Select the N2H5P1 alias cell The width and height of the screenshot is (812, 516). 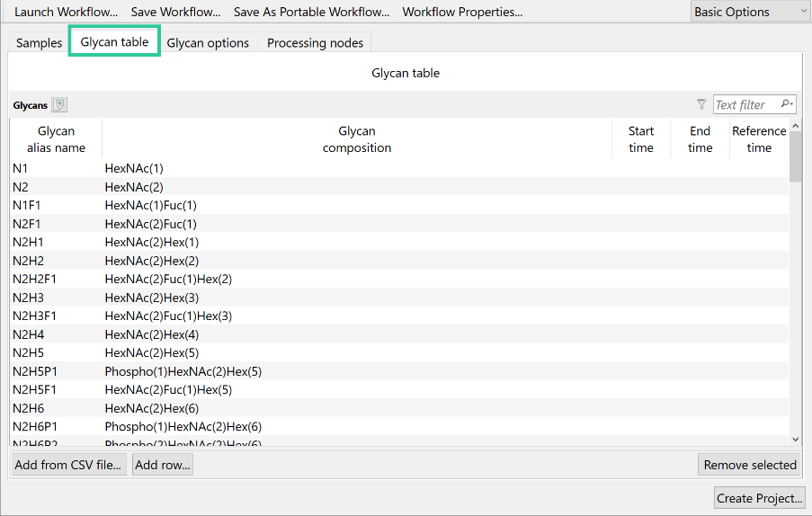click(35, 371)
